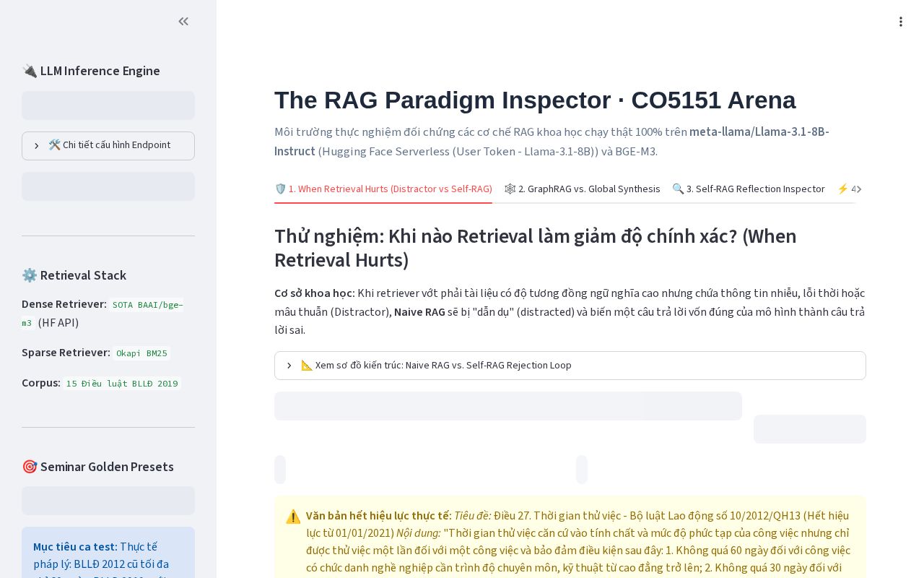Click the 'Dense Retriever:' label
The height and width of the screenshot is (578, 924).
tap(64, 304)
